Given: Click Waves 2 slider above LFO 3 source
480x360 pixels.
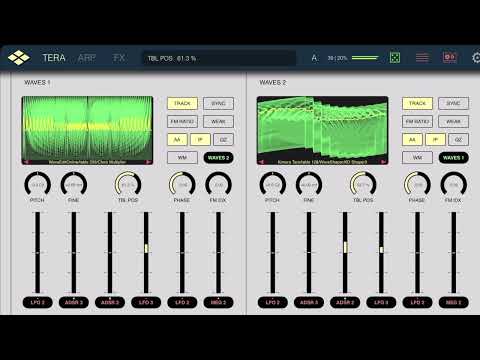Looking at the screenshot, I should [x=381, y=252].
